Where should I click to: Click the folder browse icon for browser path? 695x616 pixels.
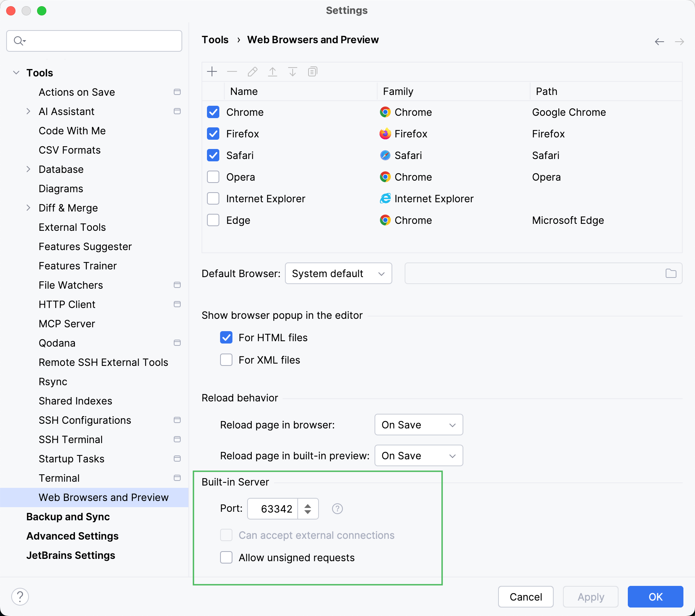[x=671, y=273]
